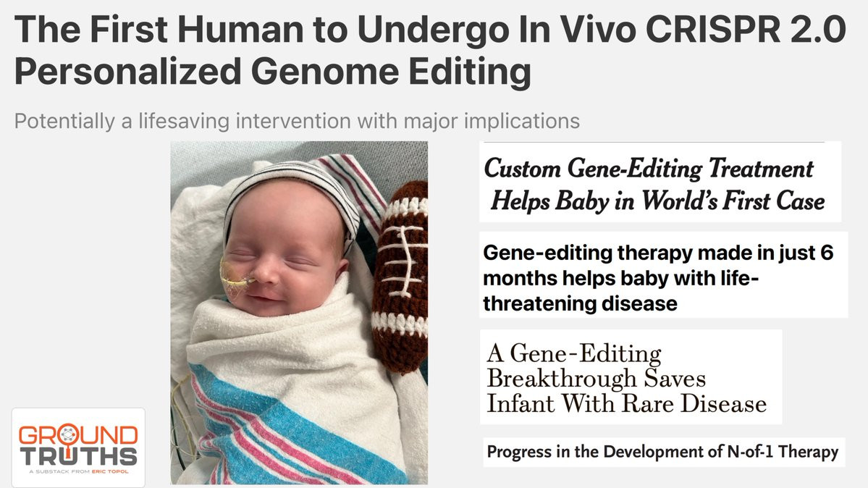Click the word 'TRUTHS' in logo
This screenshot has width=868, height=488.
79,456
